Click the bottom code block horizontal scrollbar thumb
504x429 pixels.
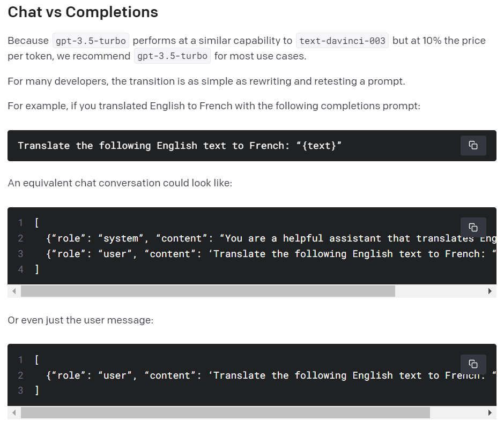(225, 412)
